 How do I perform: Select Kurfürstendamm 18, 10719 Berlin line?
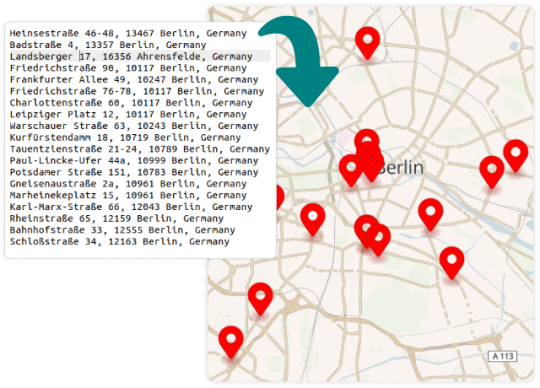tap(125, 138)
